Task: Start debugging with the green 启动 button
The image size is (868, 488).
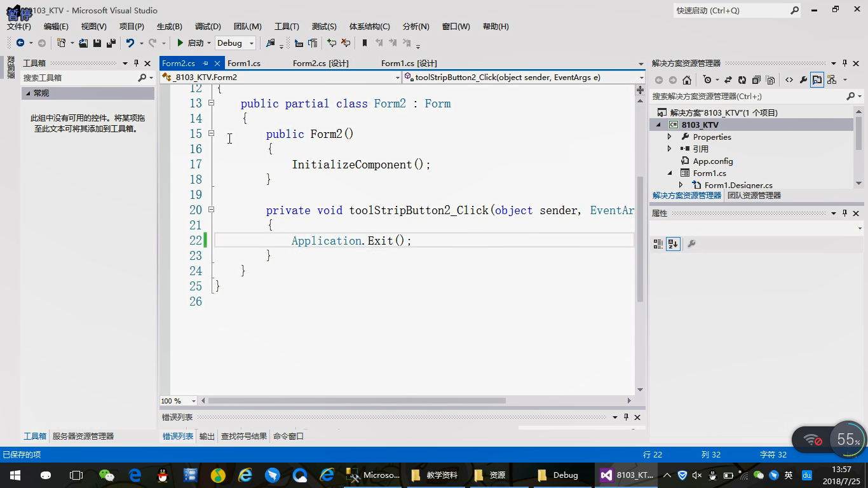Action: 190,43
